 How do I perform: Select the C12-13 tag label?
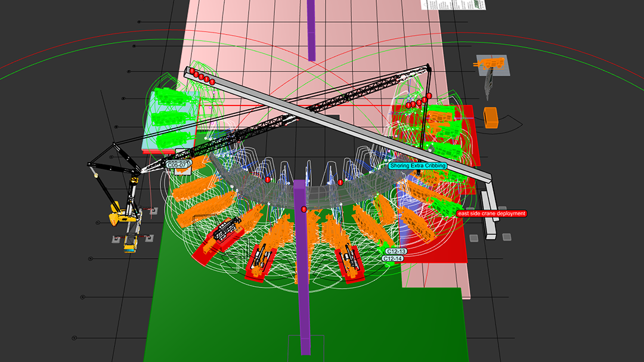coord(396,252)
